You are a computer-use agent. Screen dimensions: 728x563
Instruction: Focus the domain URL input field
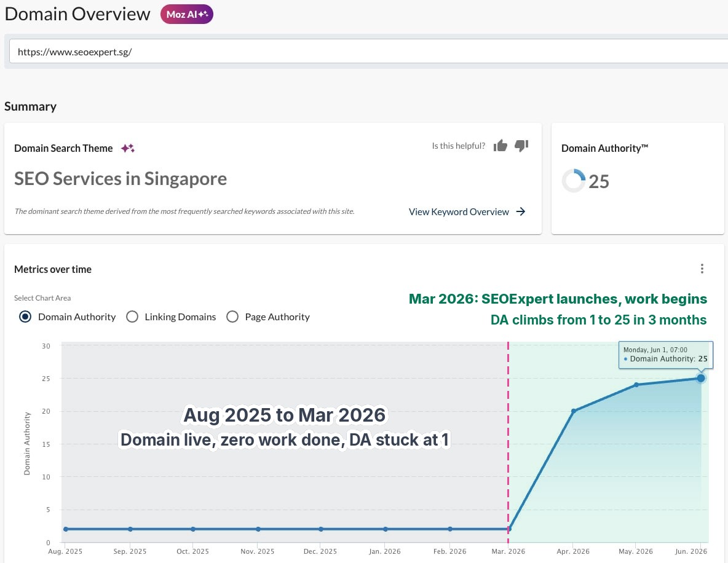[x=368, y=52]
